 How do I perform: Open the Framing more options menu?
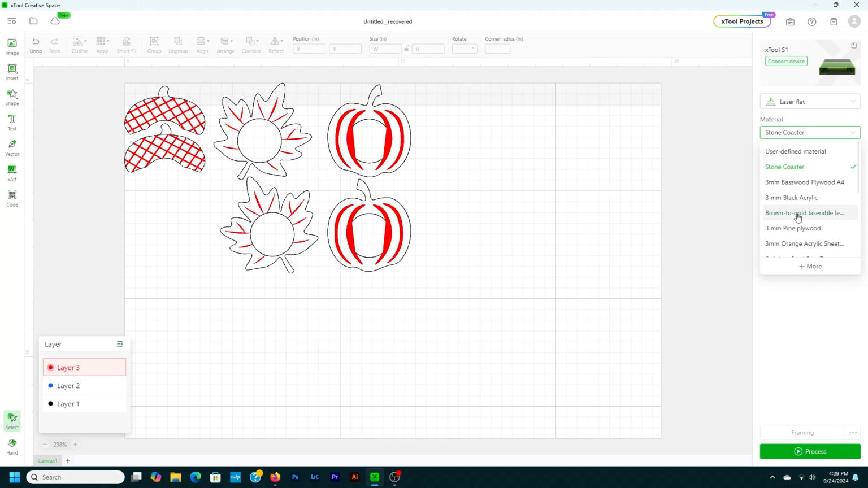coord(853,433)
